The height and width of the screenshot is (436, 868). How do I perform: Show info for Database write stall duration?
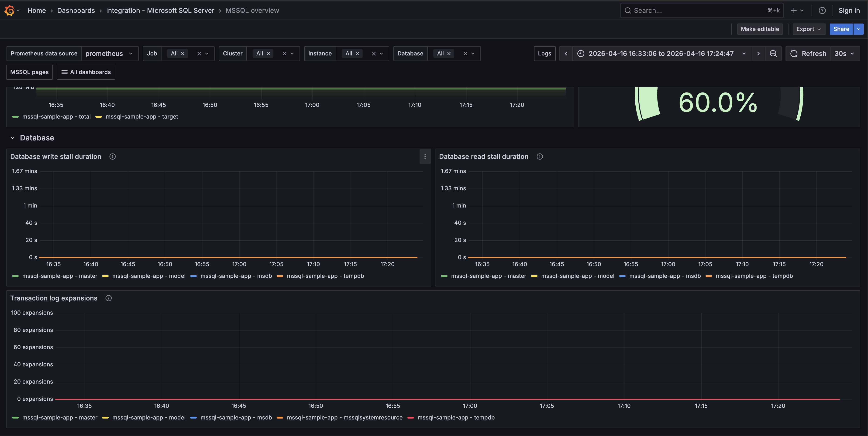click(113, 157)
